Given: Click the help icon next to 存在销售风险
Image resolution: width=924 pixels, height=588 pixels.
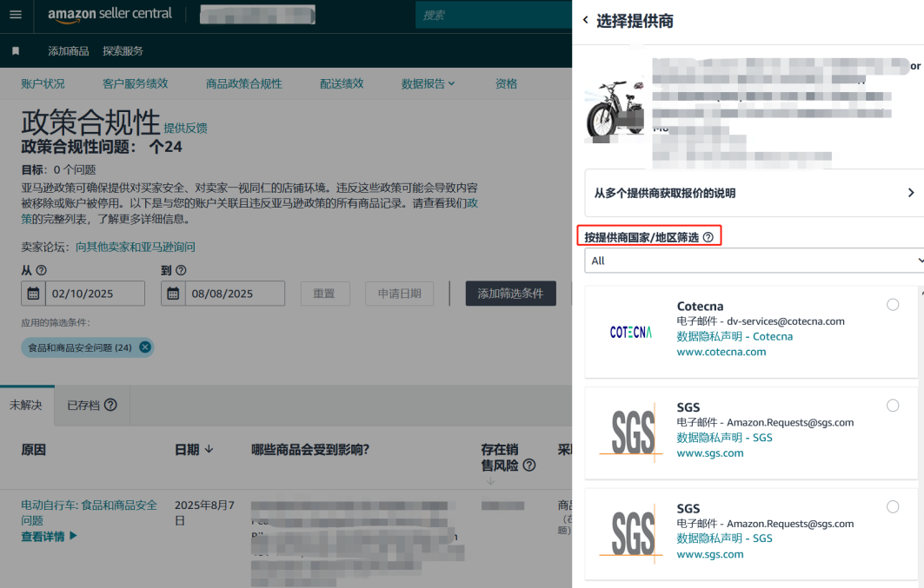Looking at the screenshot, I should [531, 466].
